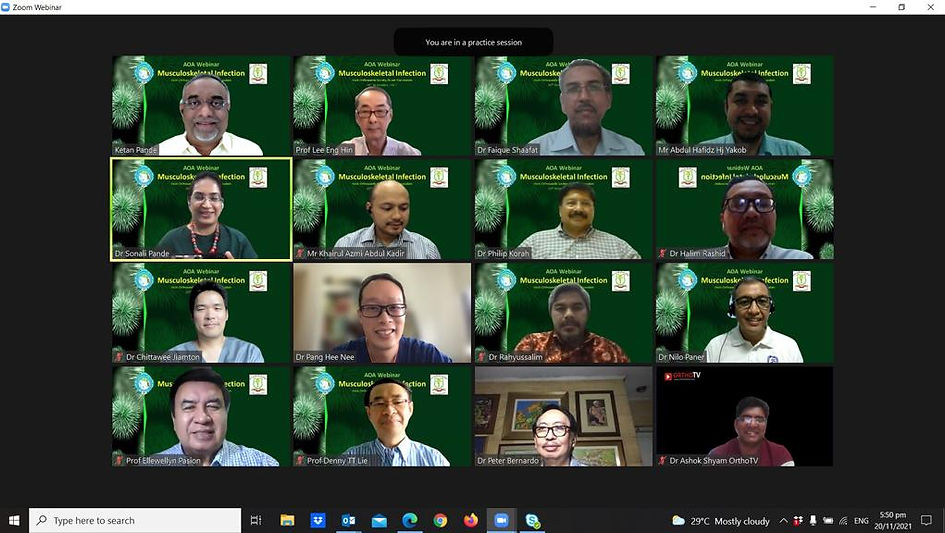945x533 pixels.
Task: Click muted mic icon beside Dr Chittawee Jiamton
Action: [119, 357]
